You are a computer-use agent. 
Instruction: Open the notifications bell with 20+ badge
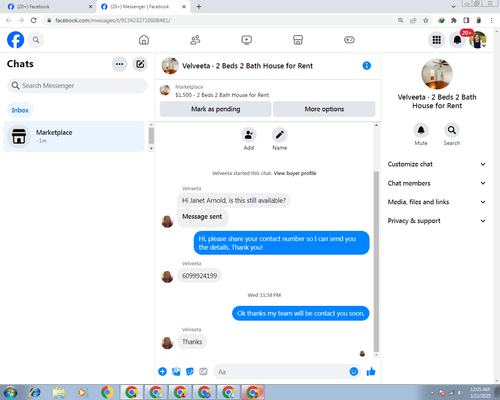tap(457, 40)
